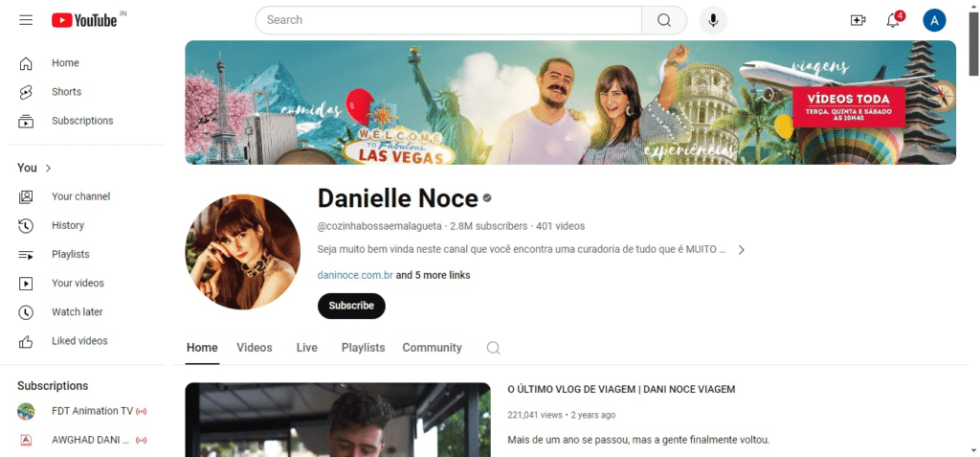Click the Liked videos thumbs-up icon
The width and height of the screenshot is (980, 457).
coord(26,341)
